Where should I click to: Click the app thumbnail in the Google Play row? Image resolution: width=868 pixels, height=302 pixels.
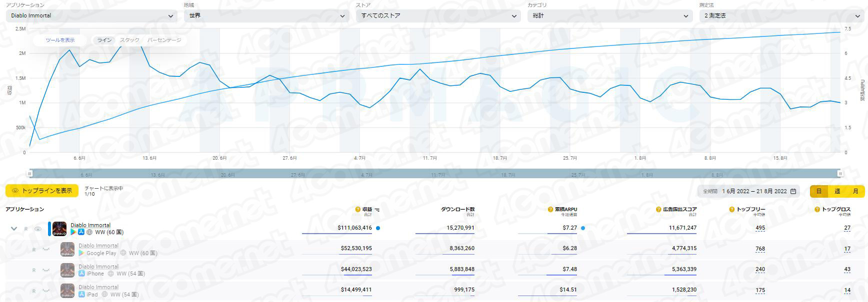67,250
